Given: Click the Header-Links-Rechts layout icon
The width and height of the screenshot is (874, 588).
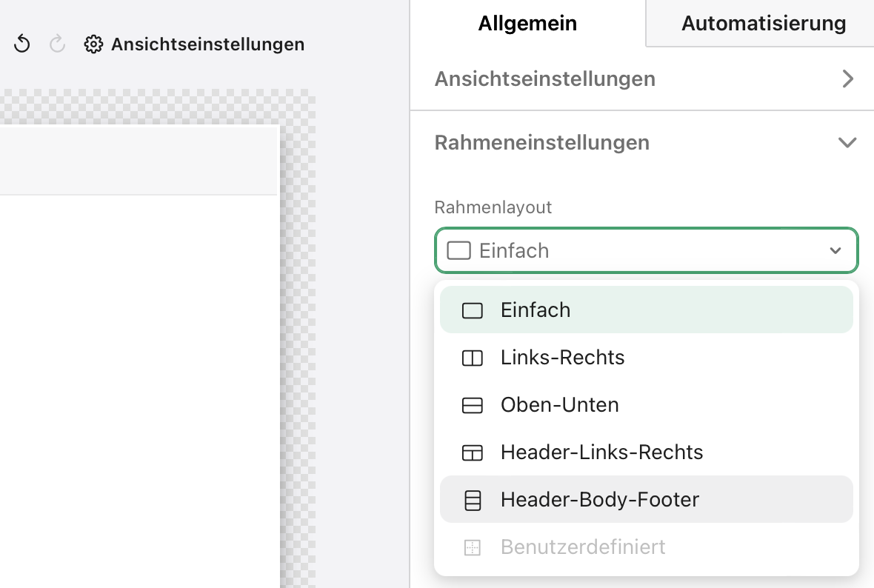Looking at the screenshot, I should 472,452.
